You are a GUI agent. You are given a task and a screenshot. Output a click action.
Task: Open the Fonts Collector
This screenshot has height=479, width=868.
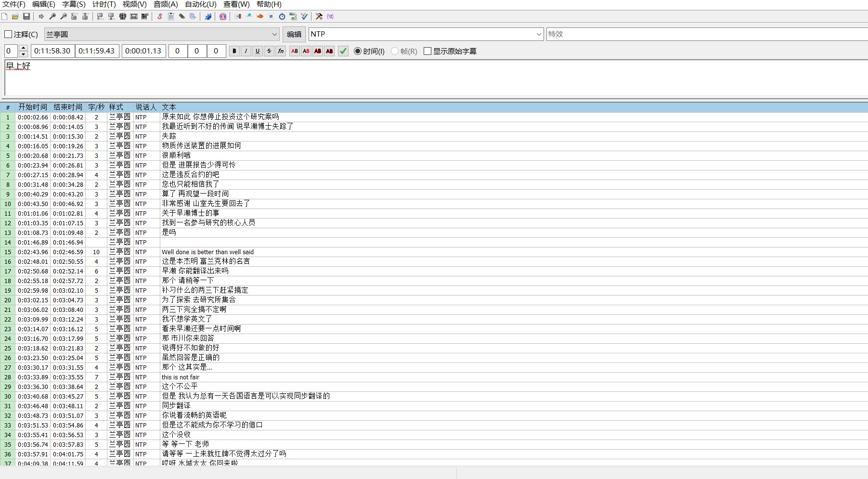pyautogui.click(x=193, y=16)
